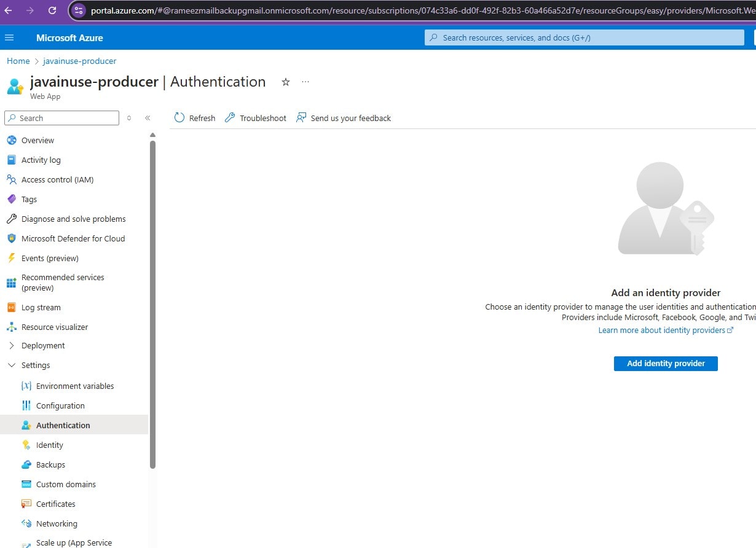
Task: Open Learn more about identity providers link
Action: click(666, 330)
